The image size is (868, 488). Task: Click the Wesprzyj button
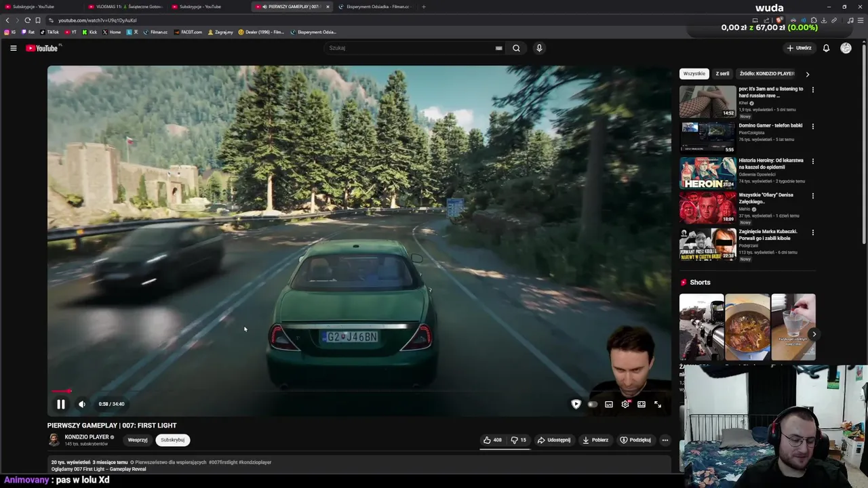[x=138, y=440]
